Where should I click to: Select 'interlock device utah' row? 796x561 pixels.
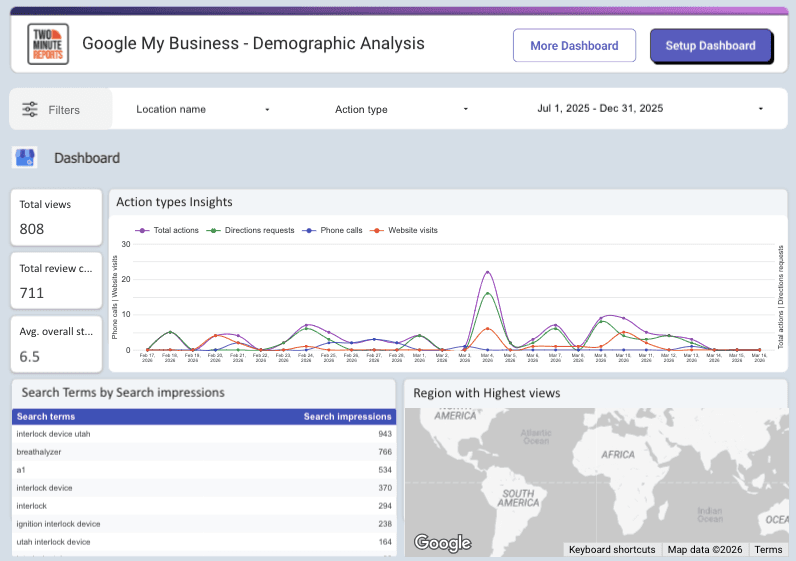point(204,434)
